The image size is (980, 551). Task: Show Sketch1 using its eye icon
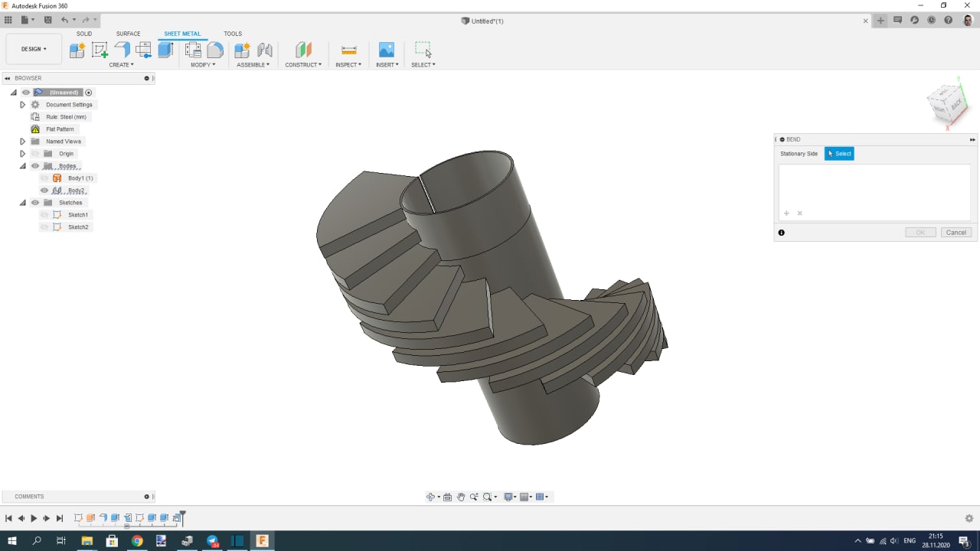pyautogui.click(x=44, y=215)
